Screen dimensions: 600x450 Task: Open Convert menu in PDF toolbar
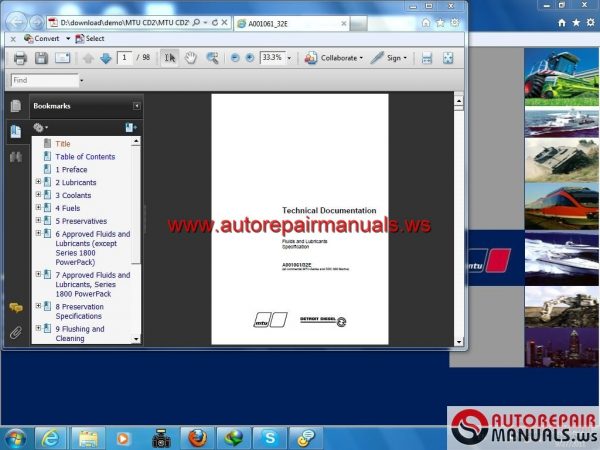coord(47,39)
